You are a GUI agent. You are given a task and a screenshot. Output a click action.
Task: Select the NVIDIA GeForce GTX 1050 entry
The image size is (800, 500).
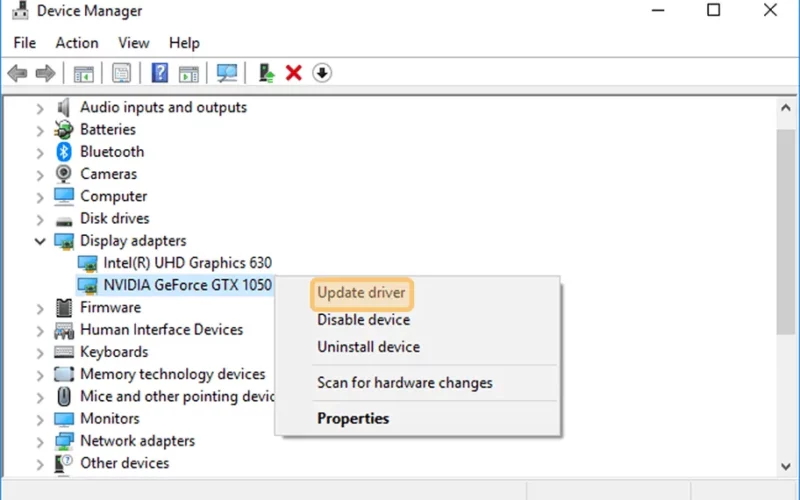pyautogui.click(x=187, y=285)
